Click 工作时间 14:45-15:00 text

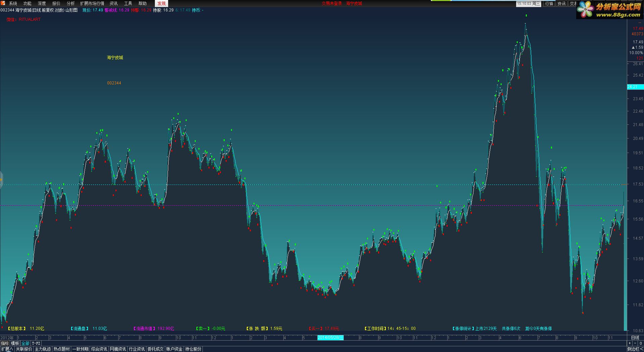[x=390, y=328]
